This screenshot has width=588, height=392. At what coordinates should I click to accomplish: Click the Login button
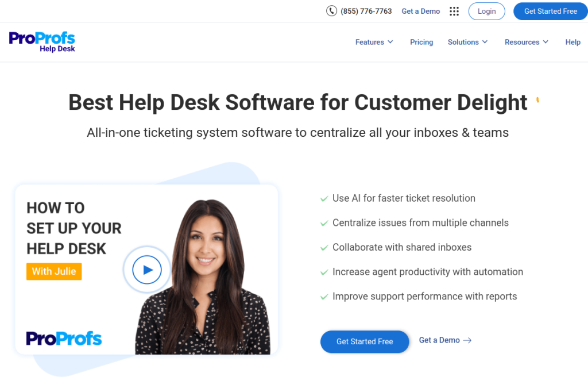[x=486, y=11]
